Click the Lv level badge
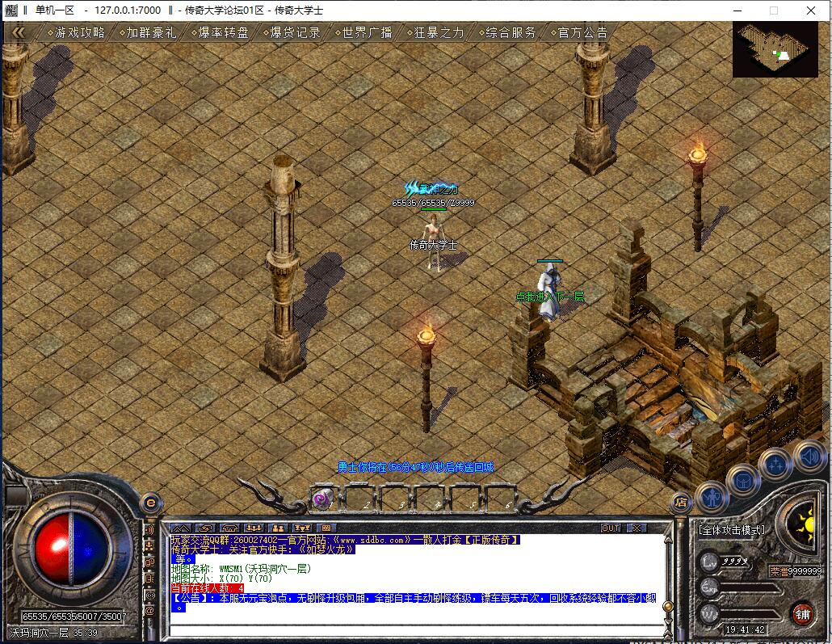 coord(710,562)
